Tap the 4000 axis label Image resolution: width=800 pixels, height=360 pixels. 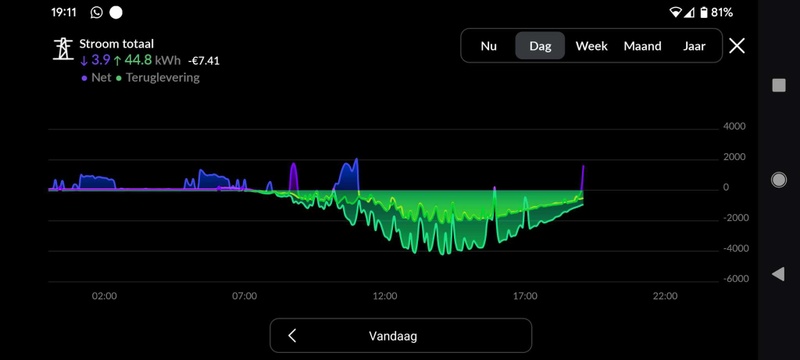click(x=734, y=126)
